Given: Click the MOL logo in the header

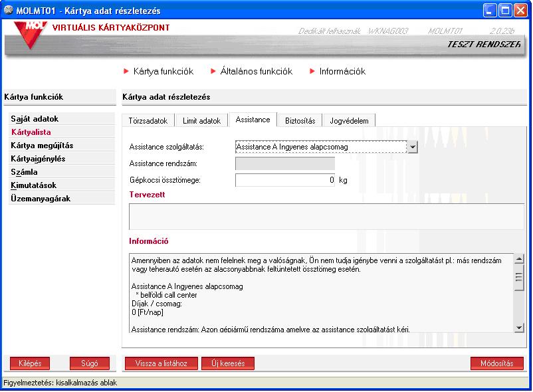Looking at the screenshot, I should click(x=31, y=35).
